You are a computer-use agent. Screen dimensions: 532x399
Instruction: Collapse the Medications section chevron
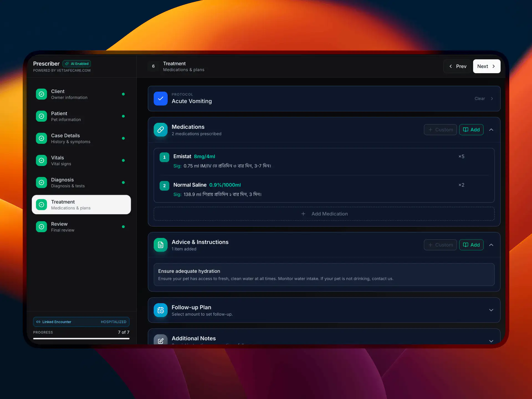(x=491, y=130)
